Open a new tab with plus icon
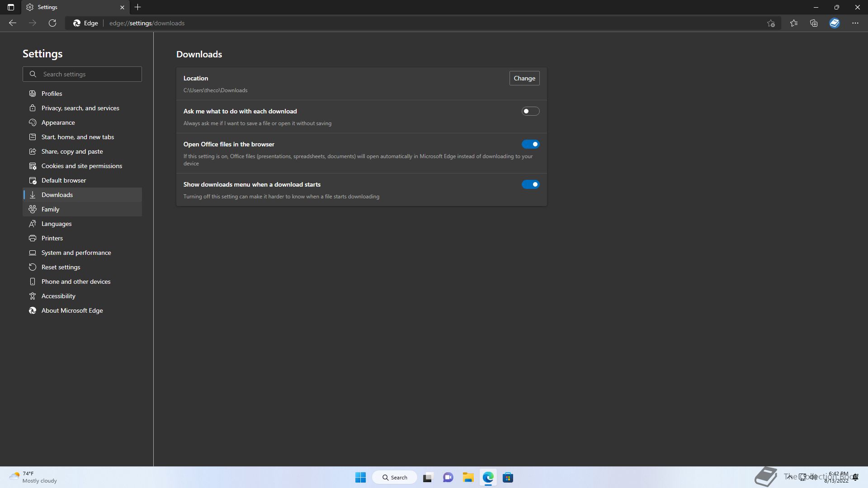The height and width of the screenshot is (488, 868). click(x=138, y=7)
